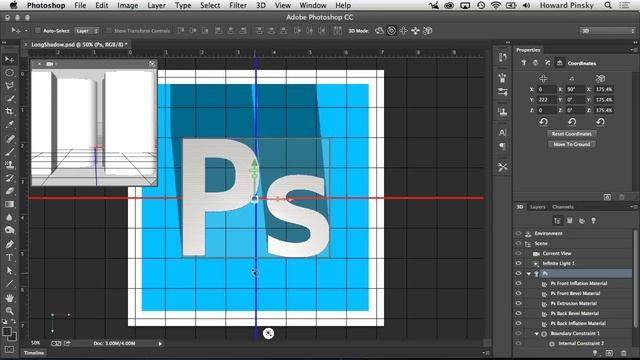Filter 3D panel by Lights
Image resolution: width=640 pixels, height=360 pixels.
(593, 221)
